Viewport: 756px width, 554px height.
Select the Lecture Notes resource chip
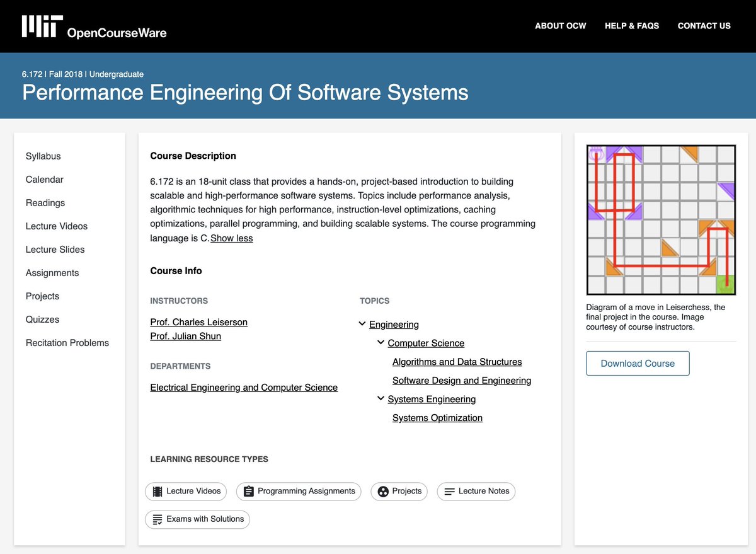(x=476, y=492)
